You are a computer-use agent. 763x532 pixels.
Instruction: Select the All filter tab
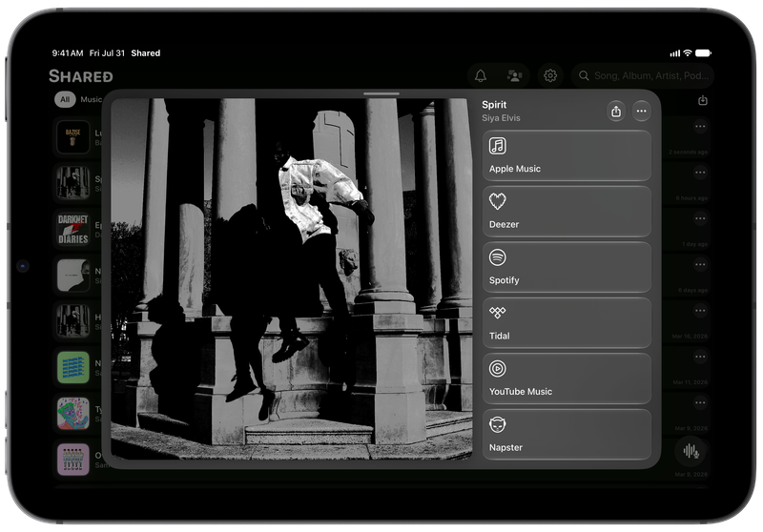(65, 99)
